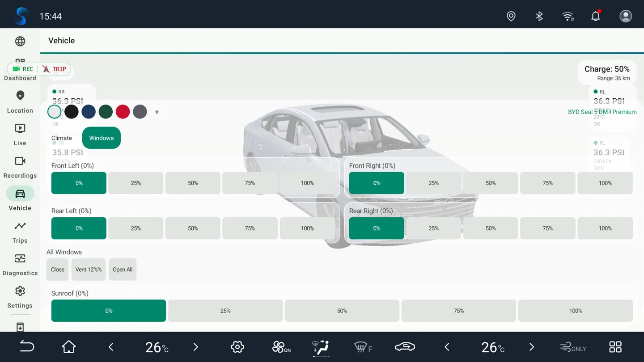Set Rear Right window to 25%
The height and width of the screenshot is (362, 644).
click(434, 228)
